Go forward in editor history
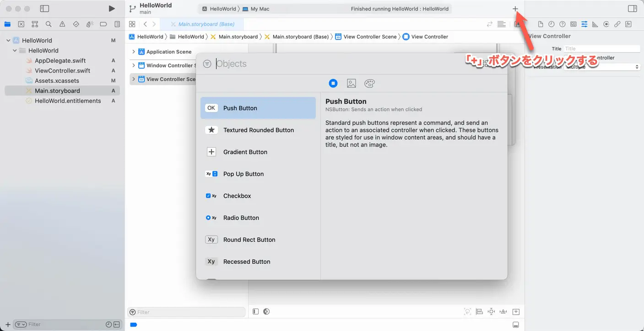The width and height of the screenshot is (644, 331). tap(154, 24)
